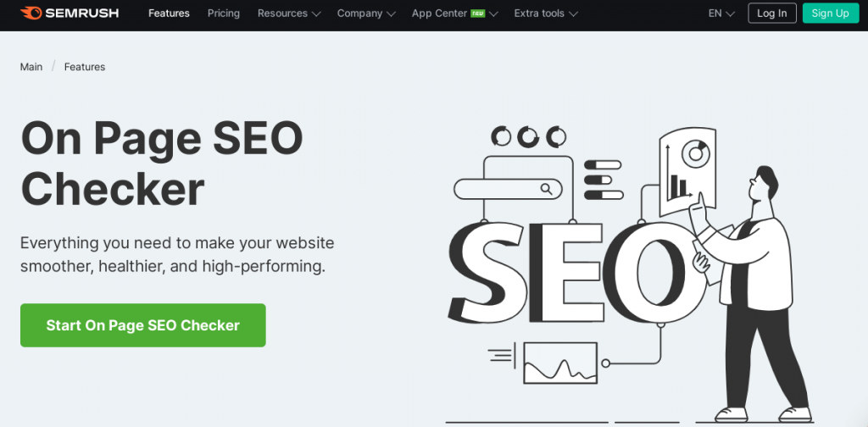
Task: Open the Company dropdown menu
Action: pyautogui.click(x=366, y=14)
